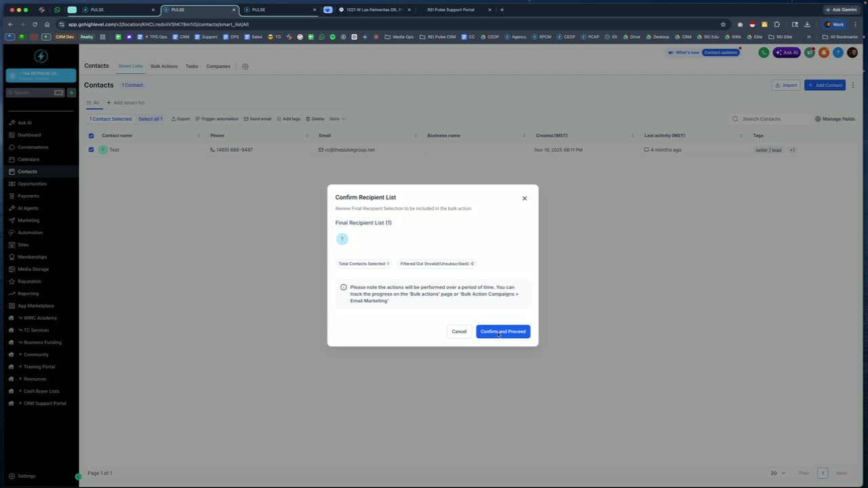Click the What's new link
The height and width of the screenshot is (488, 868).
(x=684, y=52)
